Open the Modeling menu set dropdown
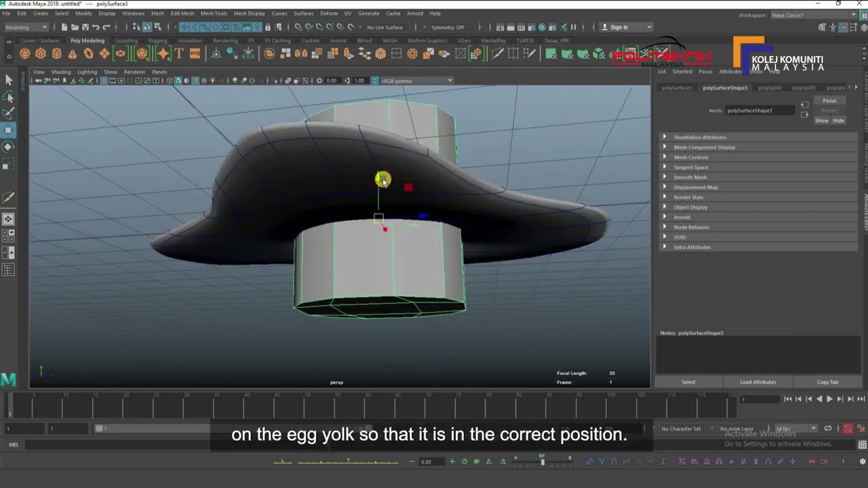 coord(26,27)
